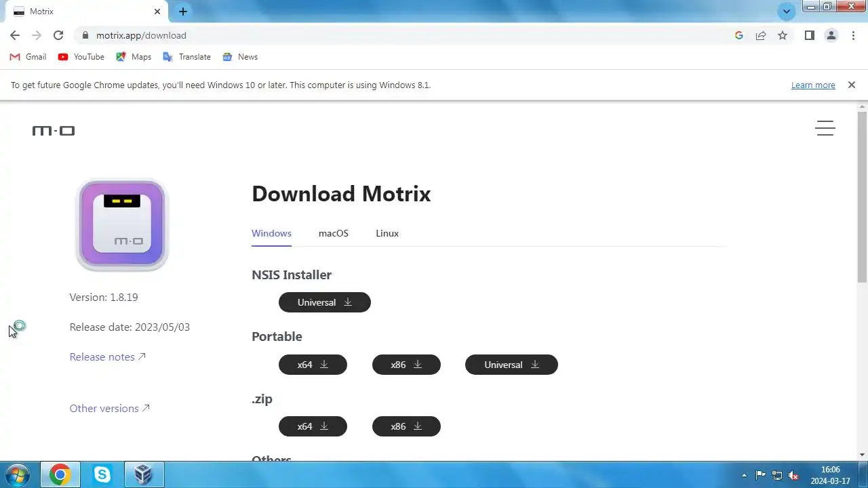This screenshot has width=868, height=488.
Task: Click the taskbar clock 16:06
Action: 830,469
